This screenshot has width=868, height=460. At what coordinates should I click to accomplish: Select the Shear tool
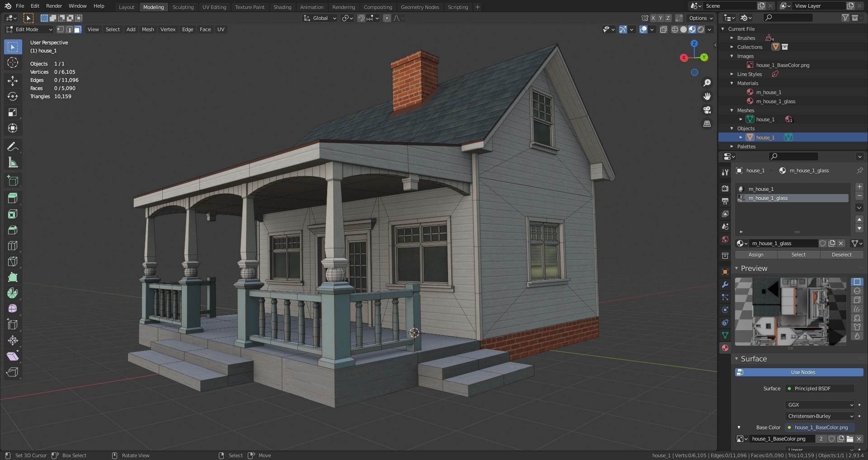click(x=13, y=356)
